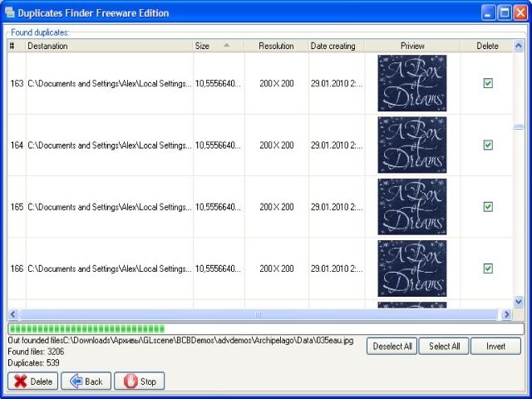Toggle delete checkbox for row 164
The width and height of the screenshot is (532, 399).
pyautogui.click(x=488, y=145)
